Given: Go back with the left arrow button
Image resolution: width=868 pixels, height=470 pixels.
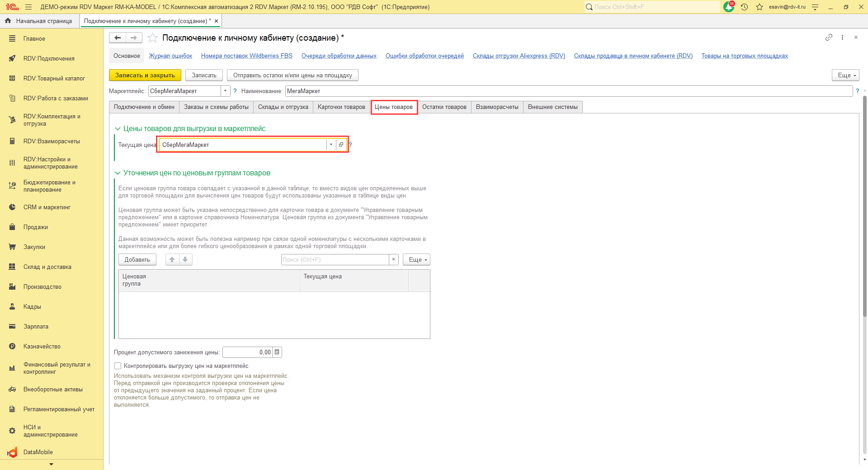Looking at the screenshot, I should coord(118,38).
